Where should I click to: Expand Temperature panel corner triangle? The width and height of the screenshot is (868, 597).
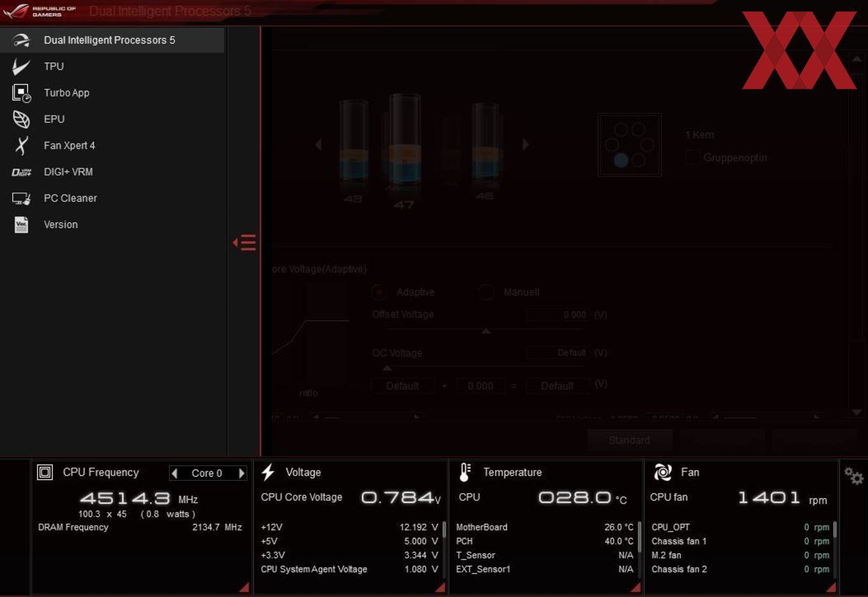point(636,587)
